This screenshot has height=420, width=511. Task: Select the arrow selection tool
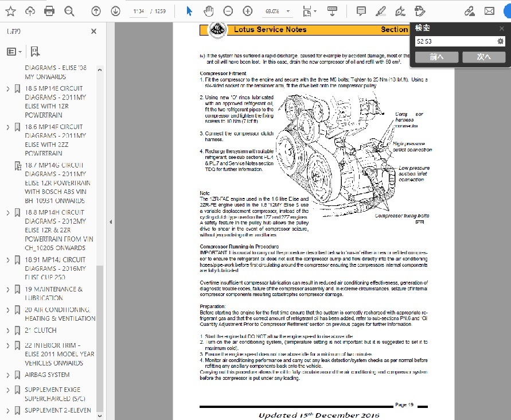click(x=189, y=11)
